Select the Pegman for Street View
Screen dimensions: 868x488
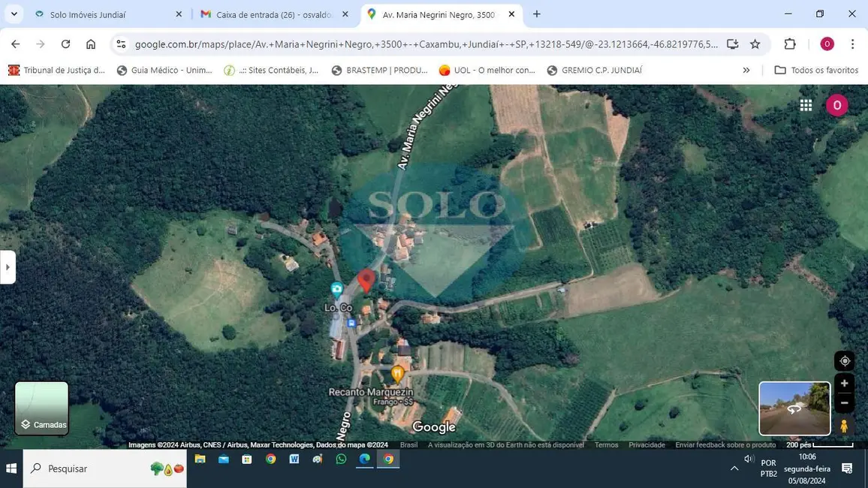[844, 426]
